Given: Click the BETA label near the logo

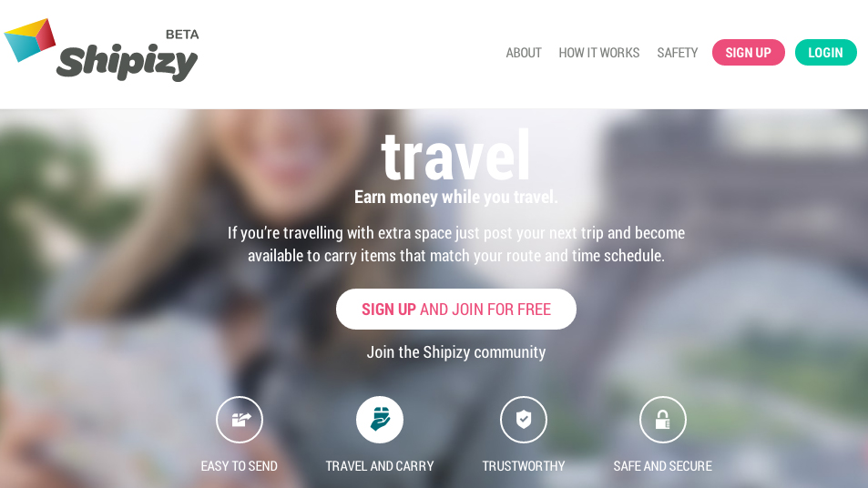Looking at the screenshot, I should pos(182,35).
